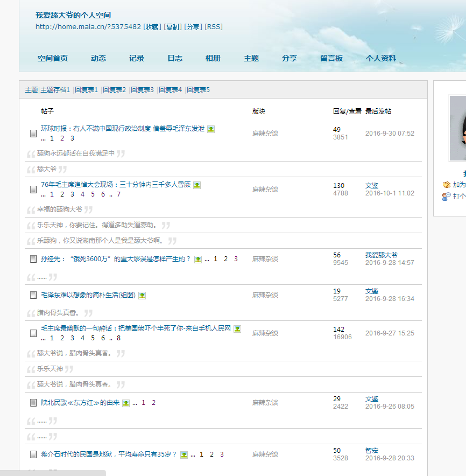Open 毛泽东难以想象的简朴生活(组图) post
Viewport: 466px width, 476px height.
click(x=88, y=295)
